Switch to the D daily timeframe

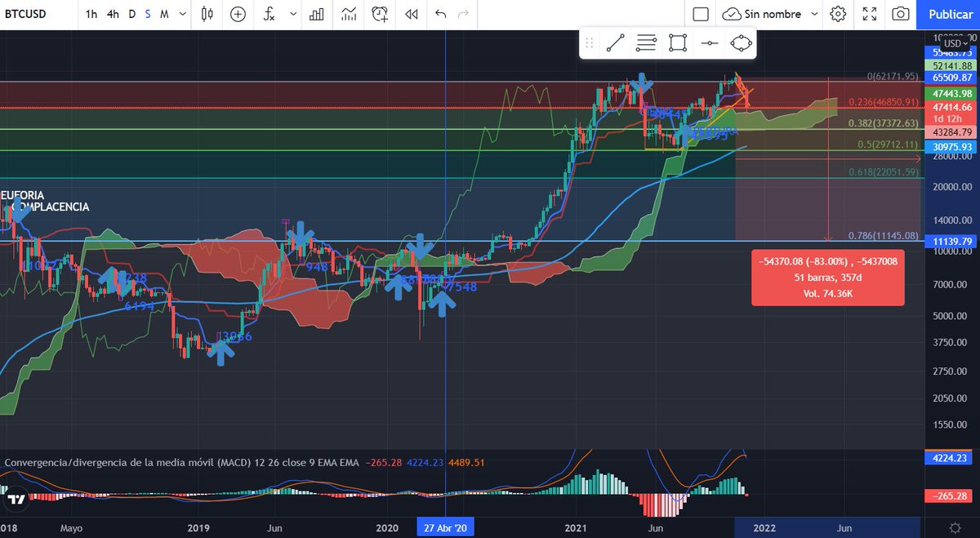pyautogui.click(x=132, y=14)
